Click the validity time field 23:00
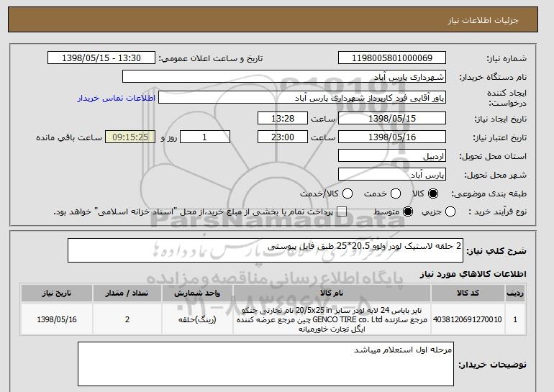The height and width of the screenshot is (392, 554). pyautogui.click(x=283, y=137)
